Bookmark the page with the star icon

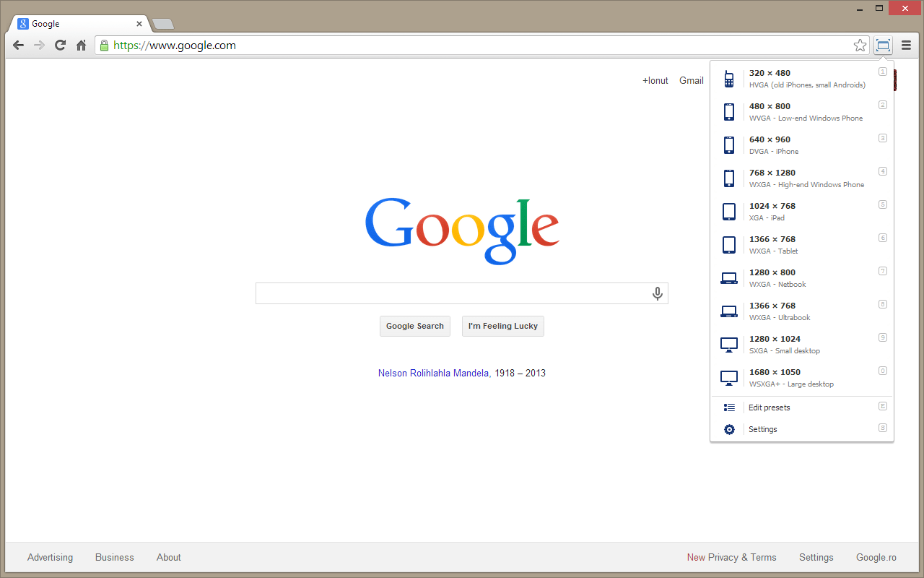click(x=860, y=45)
